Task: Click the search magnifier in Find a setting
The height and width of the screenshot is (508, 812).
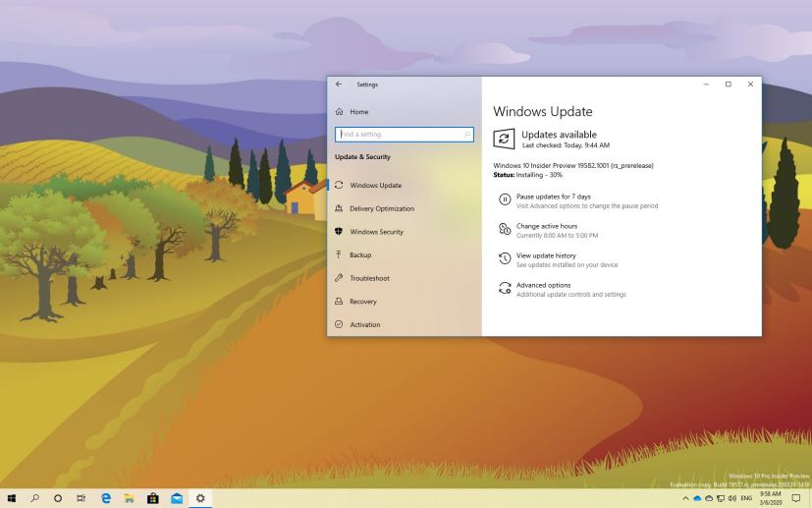Action: (467, 135)
